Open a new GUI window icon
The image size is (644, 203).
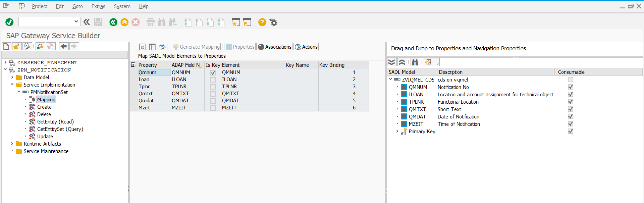click(236, 22)
